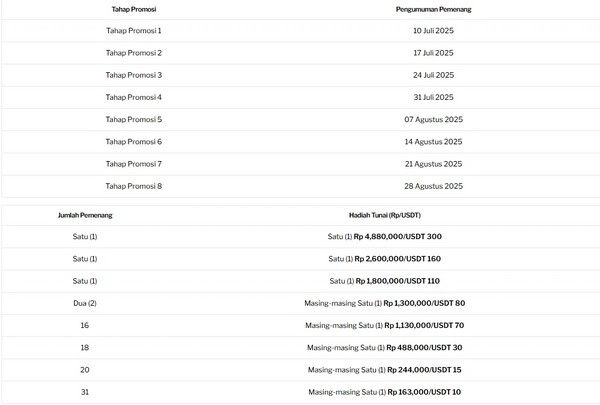Click the "Tahap Promosi 3" row label
The image size is (600, 405).
click(x=133, y=75)
